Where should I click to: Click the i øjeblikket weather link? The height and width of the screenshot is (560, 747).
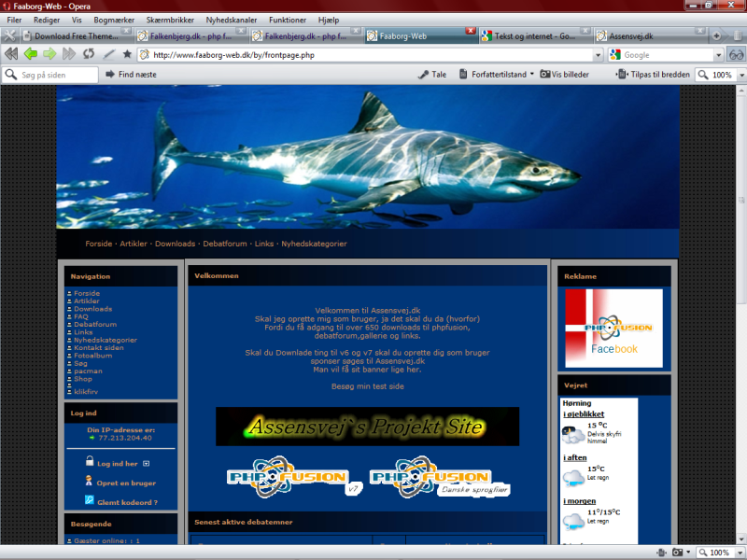584,414
